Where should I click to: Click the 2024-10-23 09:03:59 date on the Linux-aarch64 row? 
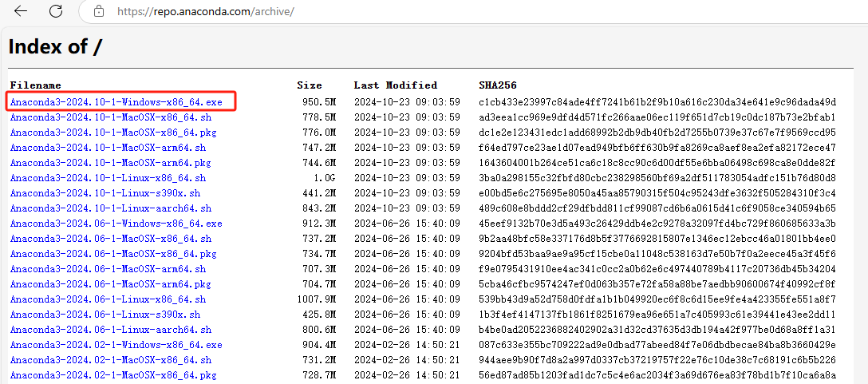pos(407,208)
